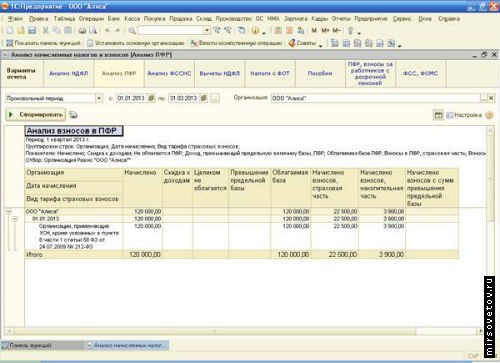Switch to Анализ ФССНС report variant

(x=169, y=74)
